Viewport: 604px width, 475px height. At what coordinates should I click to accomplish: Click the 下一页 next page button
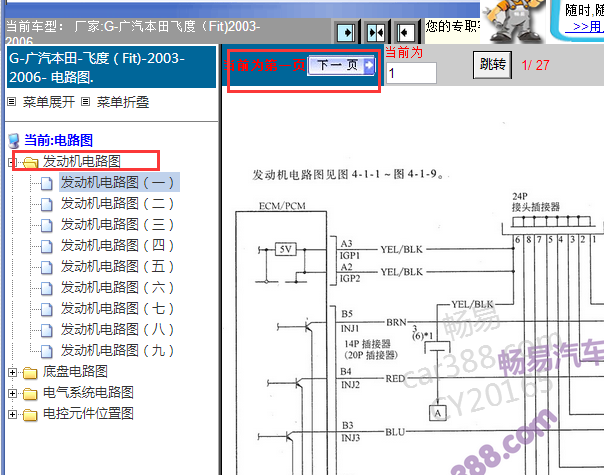pos(341,65)
